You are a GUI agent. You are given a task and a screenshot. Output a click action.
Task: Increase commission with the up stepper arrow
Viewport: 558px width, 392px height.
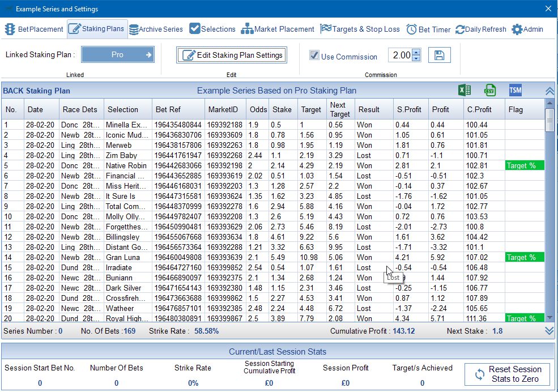[416, 52]
